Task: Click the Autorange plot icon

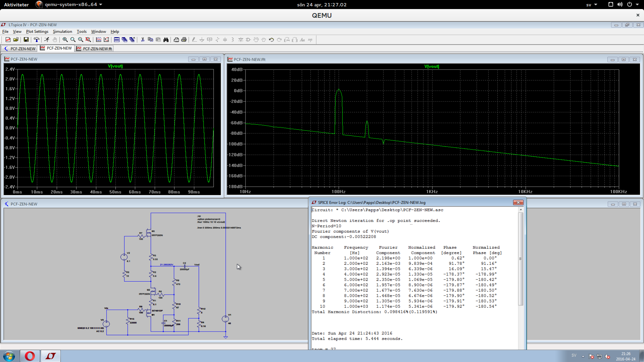Action: [99, 40]
